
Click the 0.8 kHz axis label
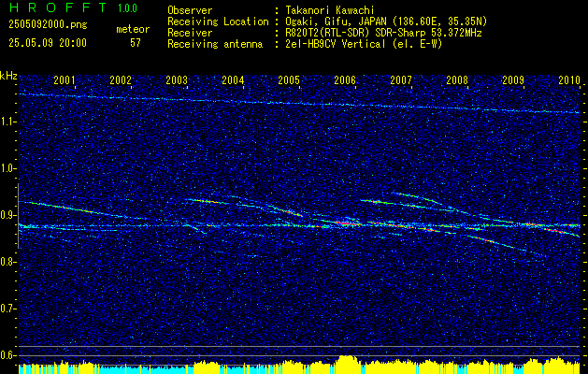[7, 262]
